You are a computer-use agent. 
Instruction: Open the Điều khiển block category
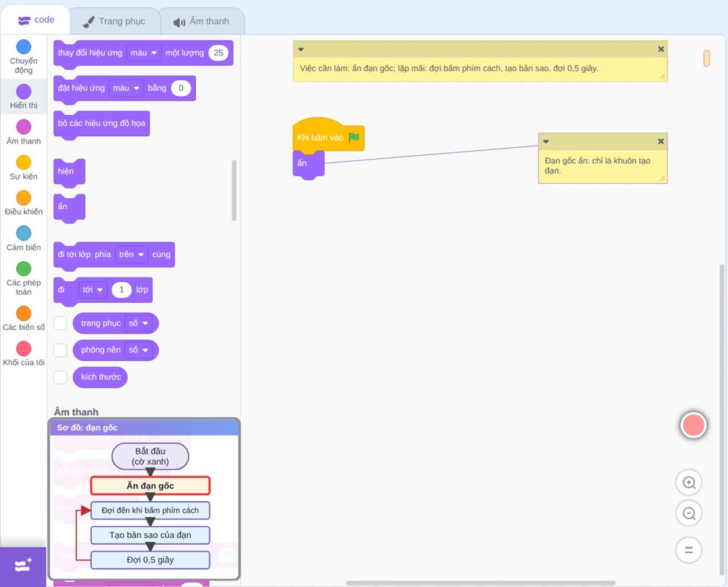tap(24, 203)
